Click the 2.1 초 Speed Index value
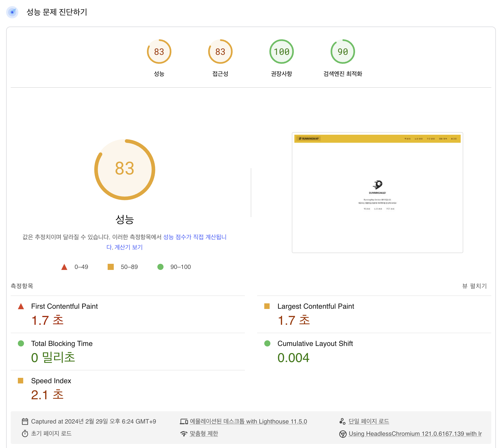 47,395
